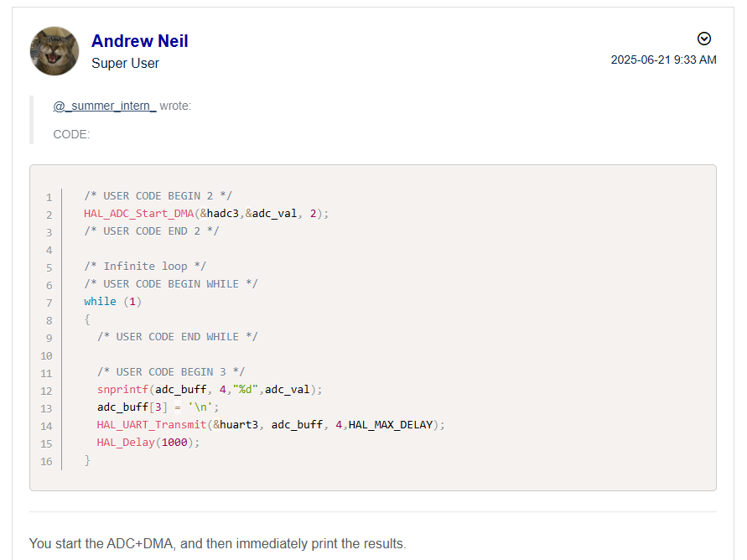The image size is (747, 560).
Task: Click line number 16 in the code gutter
Action: click(x=46, y=461)
